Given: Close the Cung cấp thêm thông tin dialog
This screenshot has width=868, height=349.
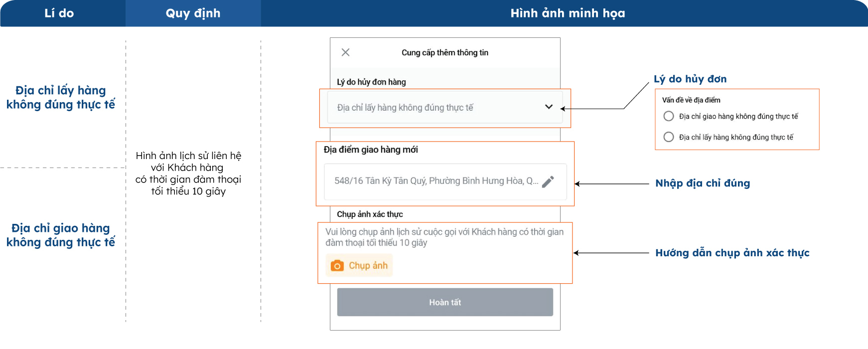Looking at the screenshot, I should click(x=345, y=52).
